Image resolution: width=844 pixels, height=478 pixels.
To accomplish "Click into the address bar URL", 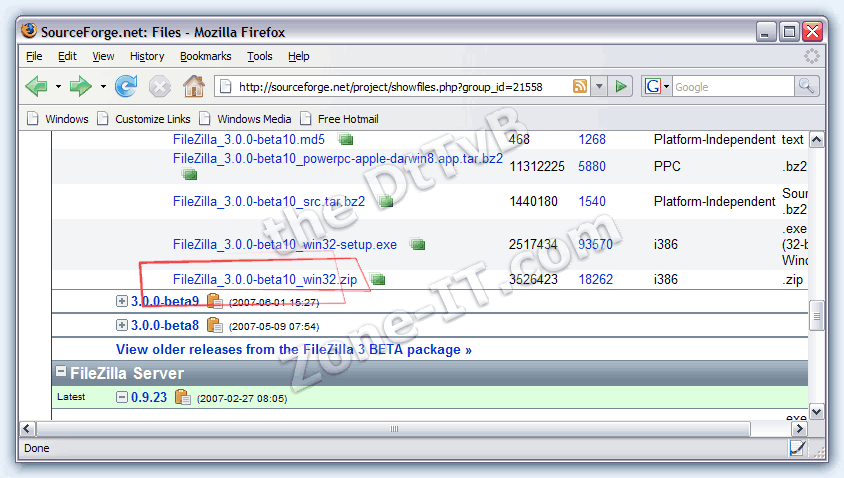I will 390,86.
